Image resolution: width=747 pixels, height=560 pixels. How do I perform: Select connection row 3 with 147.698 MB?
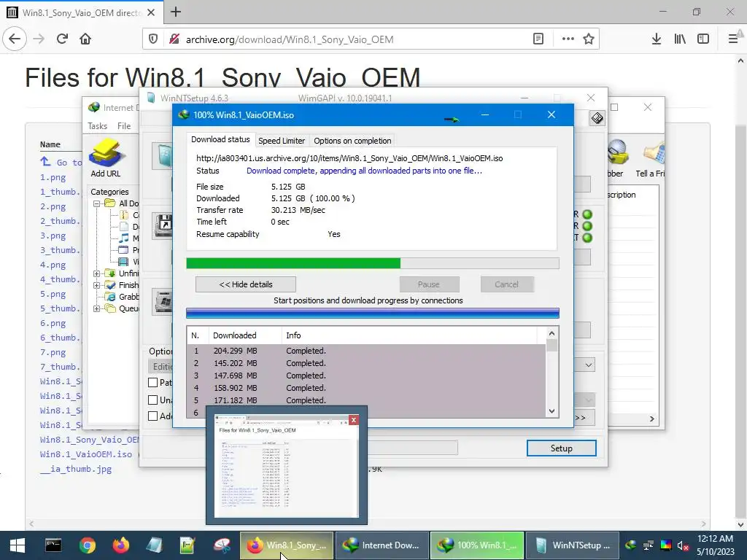click(366, 376)
